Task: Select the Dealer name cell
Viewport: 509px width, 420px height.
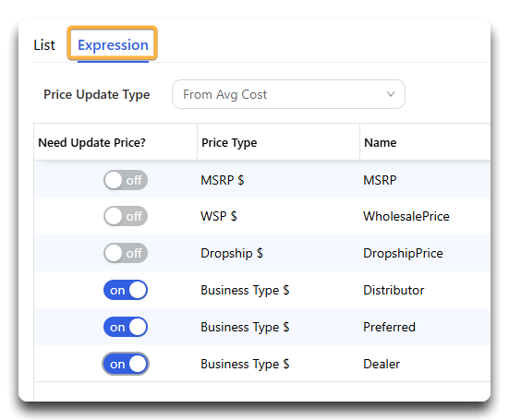Action: [382, 364]
